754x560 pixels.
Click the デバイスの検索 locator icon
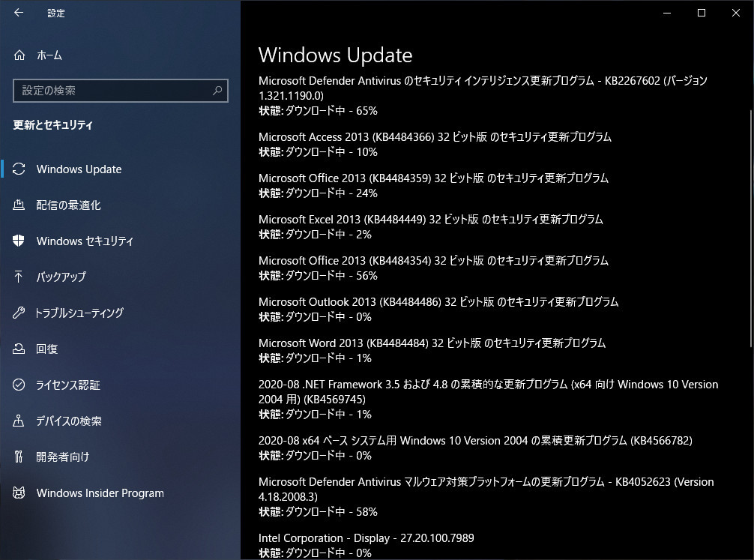[19, 421]
